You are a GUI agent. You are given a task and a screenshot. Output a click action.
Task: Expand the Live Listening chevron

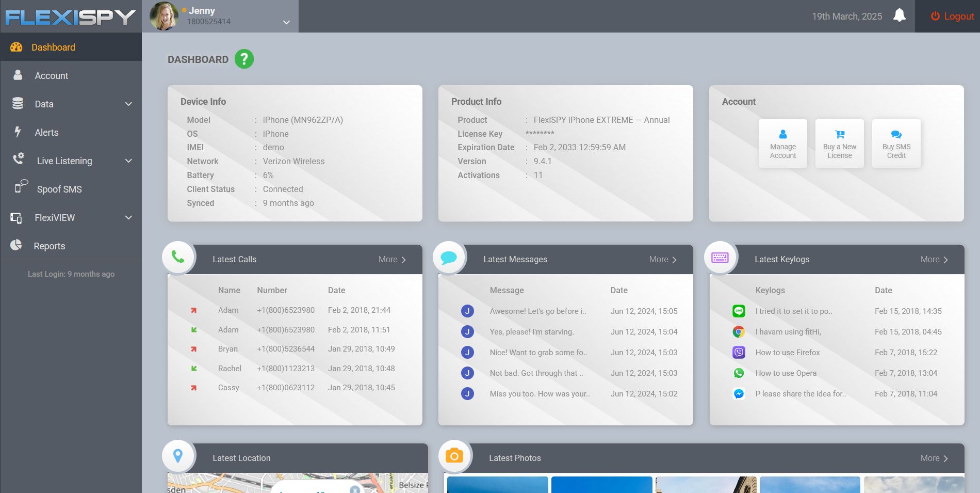point(128,161)
